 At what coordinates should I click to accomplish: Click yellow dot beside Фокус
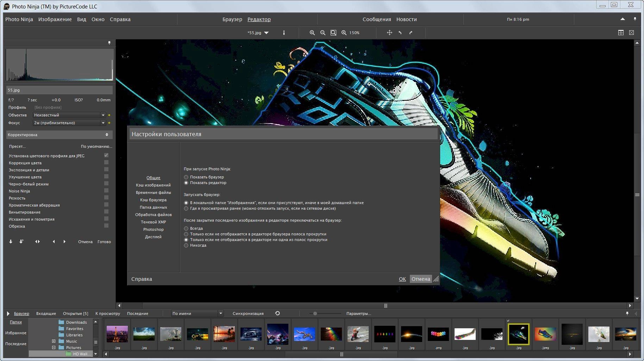click(109, 123)
